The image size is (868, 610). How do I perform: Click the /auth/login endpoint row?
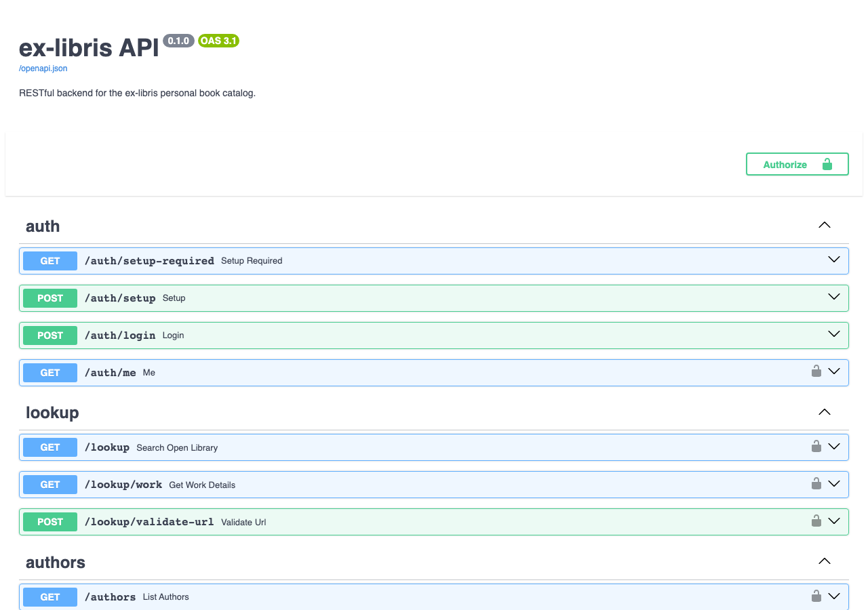point(407,335)
